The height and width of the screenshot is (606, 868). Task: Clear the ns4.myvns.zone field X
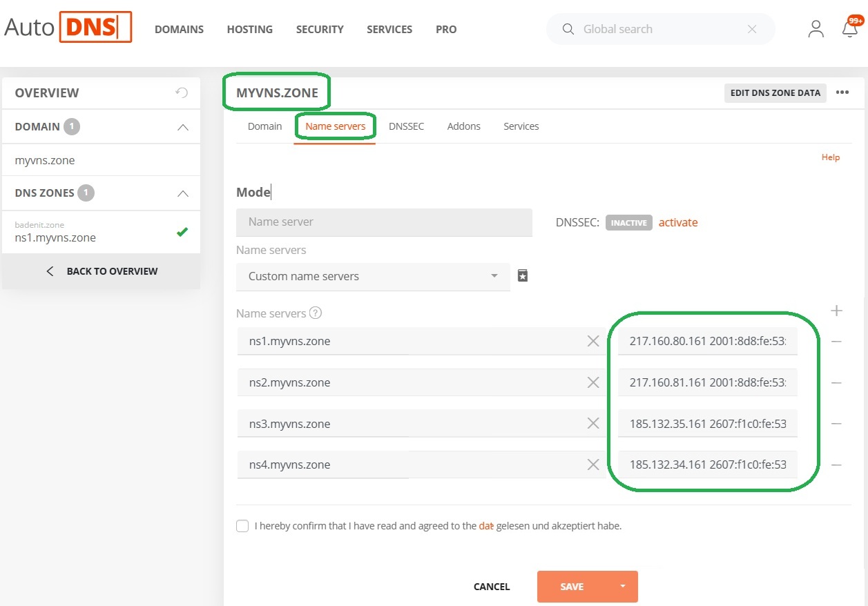[x=593, y=465]
